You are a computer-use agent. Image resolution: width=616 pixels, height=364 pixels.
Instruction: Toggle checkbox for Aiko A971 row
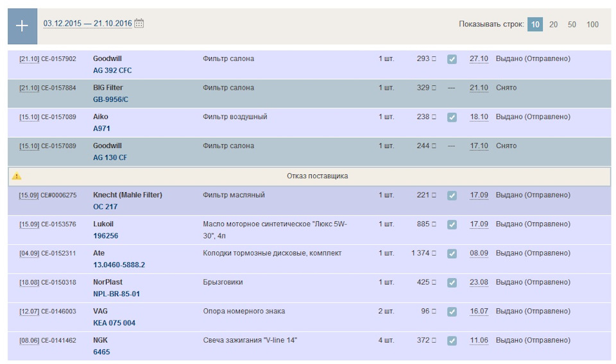(452, 117)
